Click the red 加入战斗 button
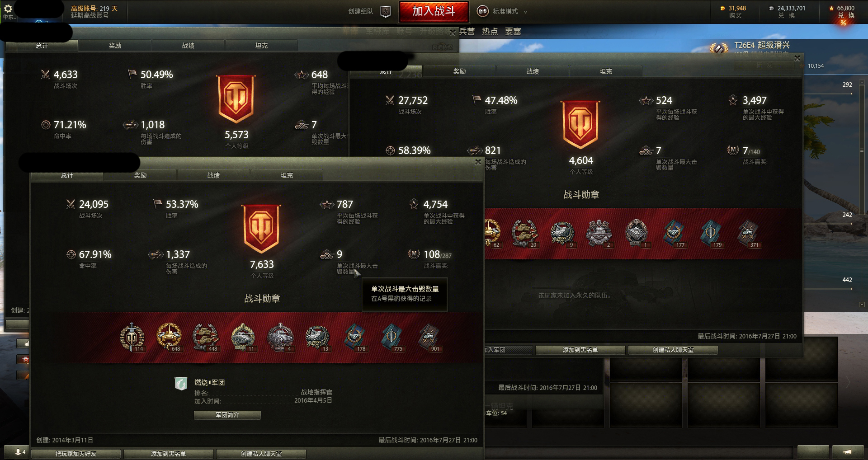Viewport: 868px width, 460px height. pyautogui.click(x=434, y=11)
